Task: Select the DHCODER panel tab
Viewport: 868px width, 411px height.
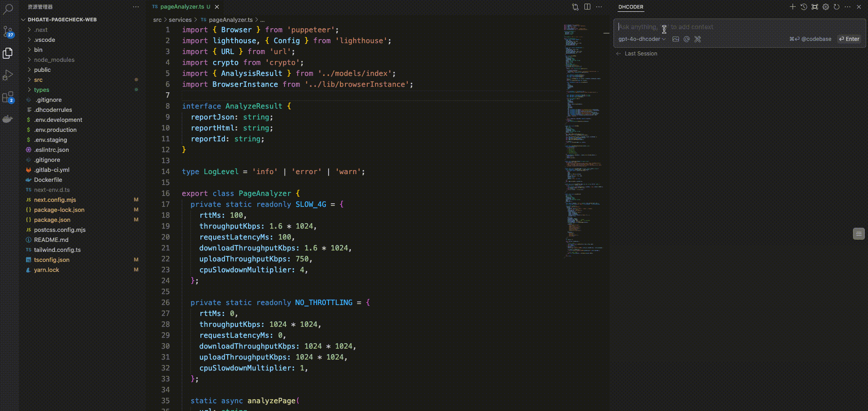Action: click(631, 7)
